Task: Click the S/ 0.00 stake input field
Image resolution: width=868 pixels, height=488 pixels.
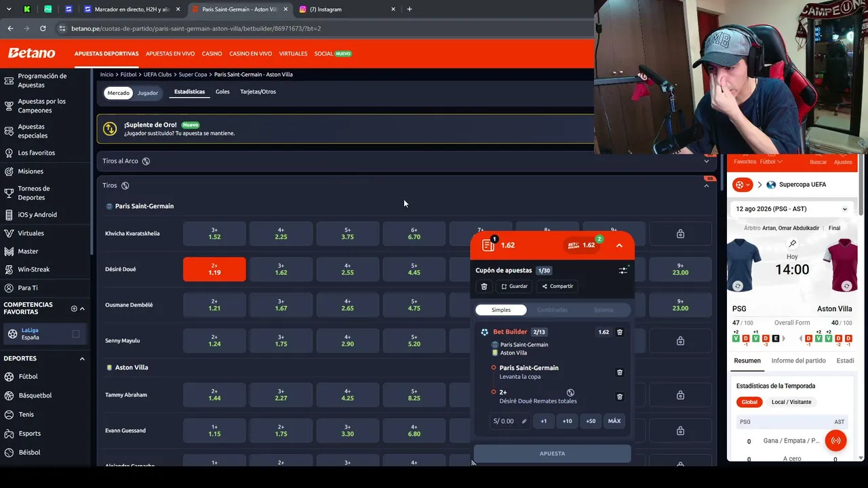Action: coord(510,421)
